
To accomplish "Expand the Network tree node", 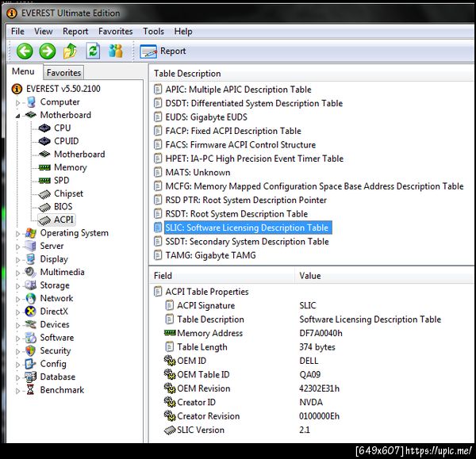I will tap(17, 299).
